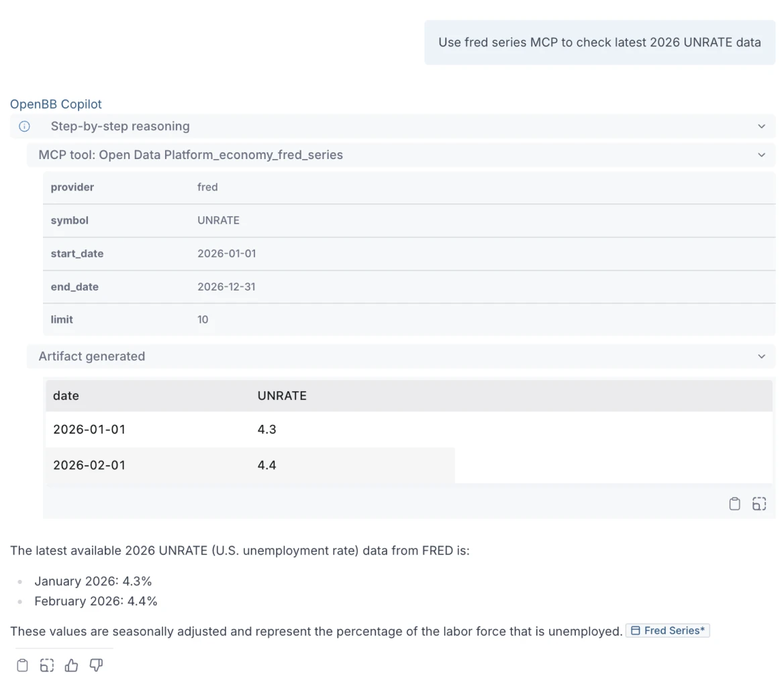
Task: Give thumbs down feedback on the response
Action: pyautogui.click(x=96, y=665)
